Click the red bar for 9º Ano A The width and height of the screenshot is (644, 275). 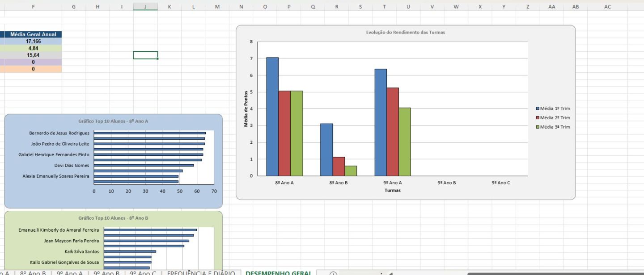click(x=393, y=132)
